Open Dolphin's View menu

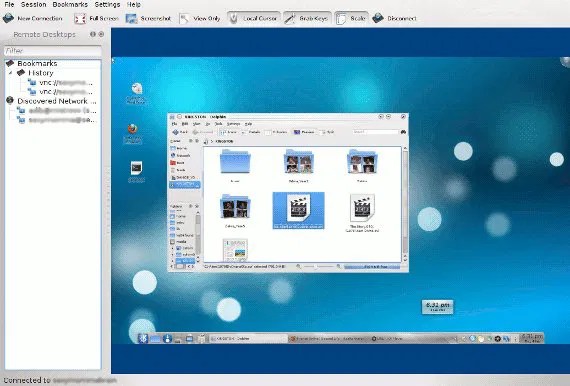pyautogui.click(x=197, y=124)
